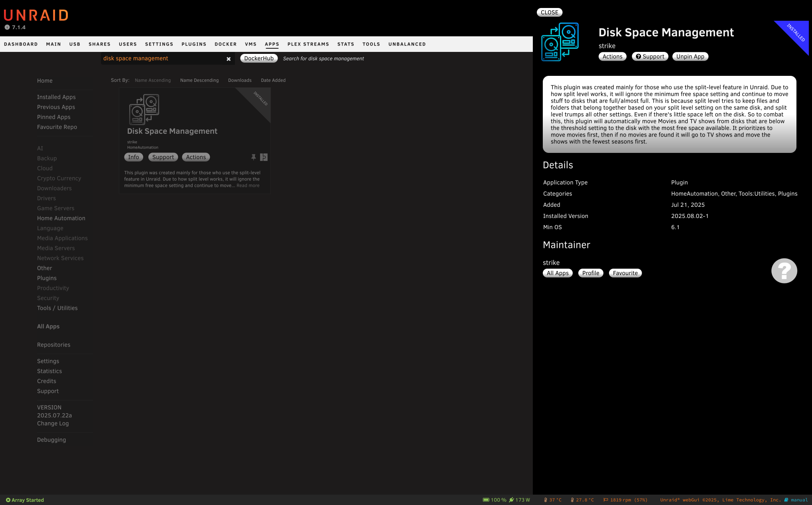Open the Tools tab

(371, 44)
